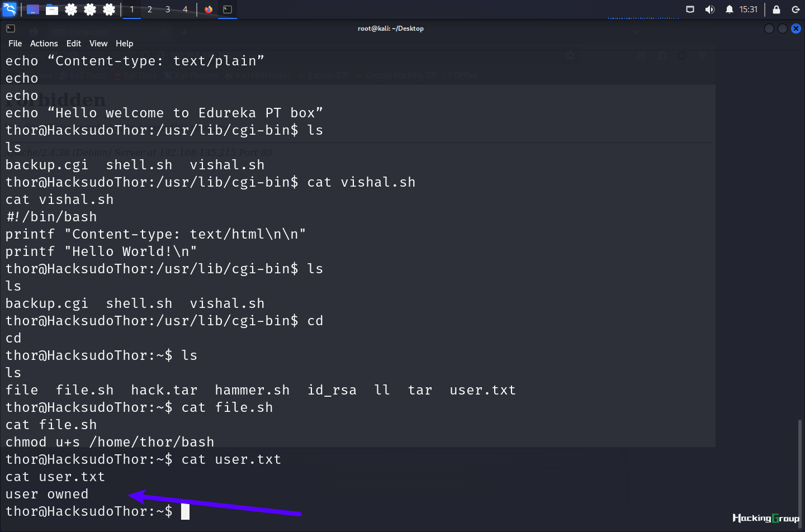Switch to workspace 1

[132, 9]
